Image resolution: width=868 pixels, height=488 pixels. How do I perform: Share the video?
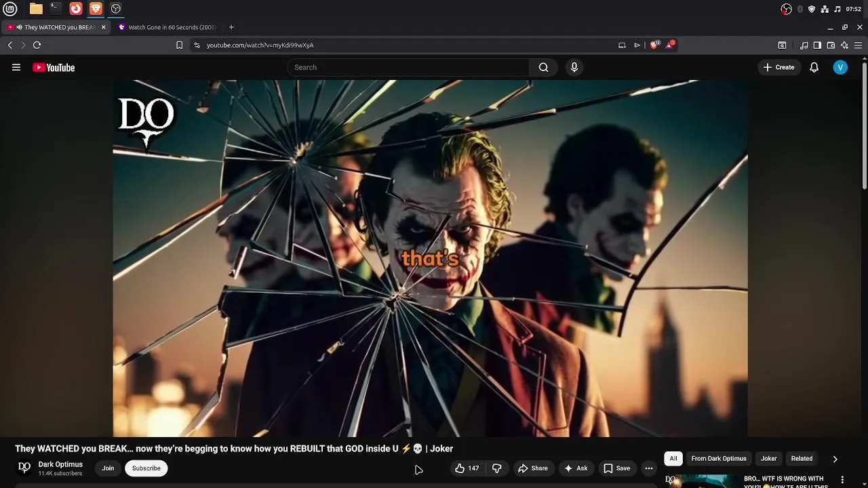532,468
